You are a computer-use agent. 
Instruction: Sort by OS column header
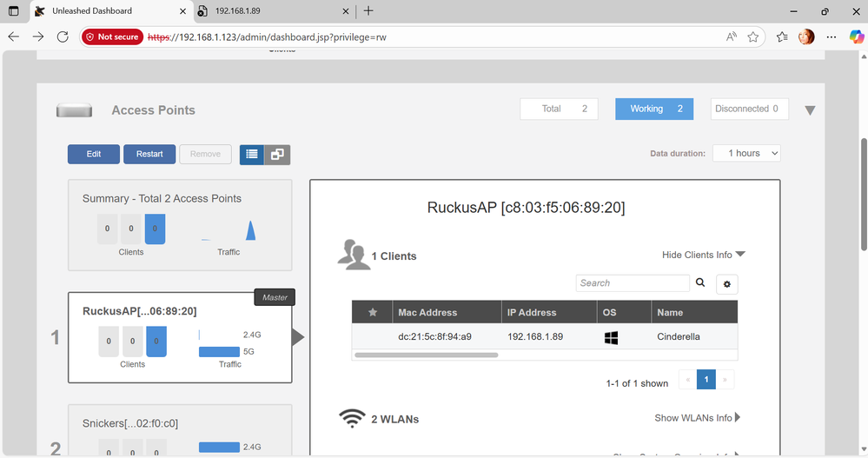(x=625, y=312)
